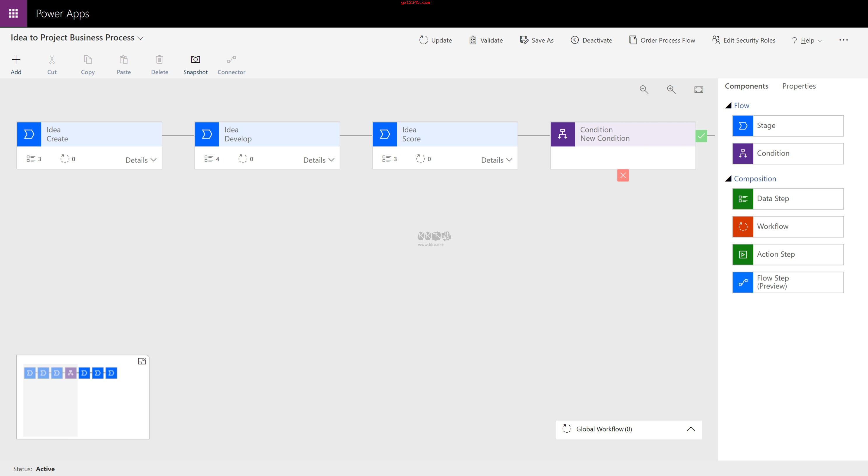
Task: Open the Help menu
Action: pyautogui.click(x=807, y=40)
